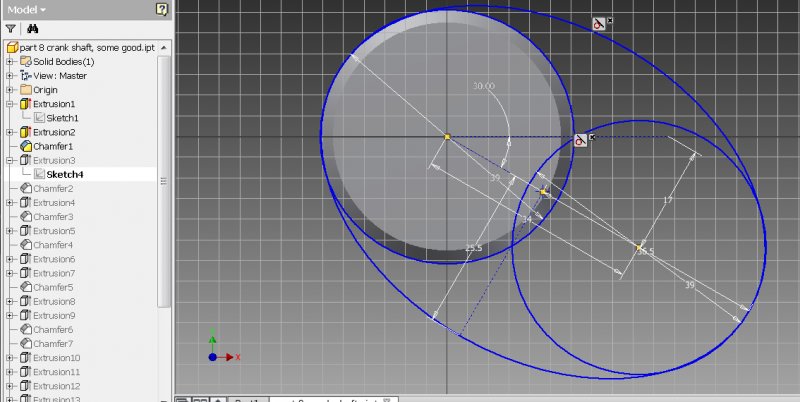Select the Extrusion2 feature
Viewport: 800px width, 402px height.
click(x=54, y=132)
